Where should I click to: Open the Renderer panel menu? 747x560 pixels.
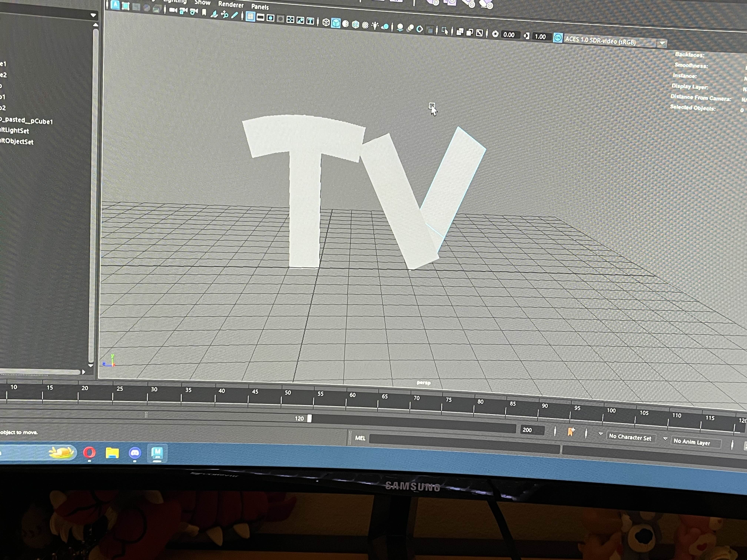click(x=231, y=4)
